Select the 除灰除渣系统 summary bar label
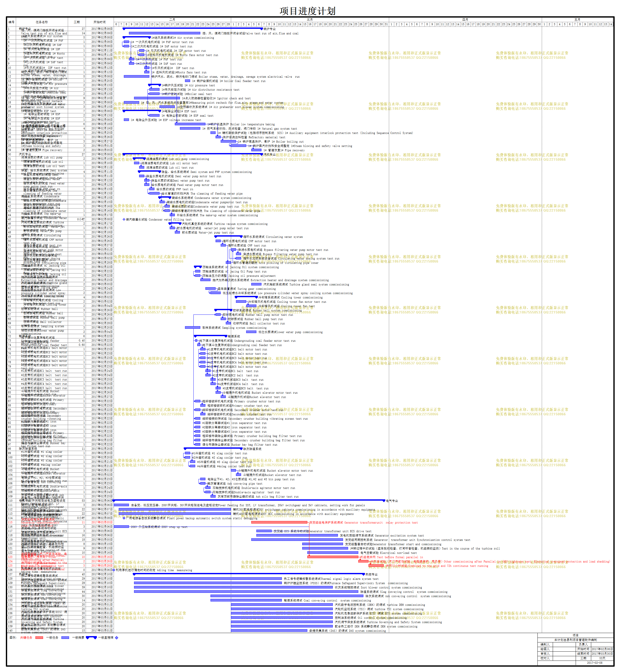The height and width of the screenshot is (672, 620). [252, 449]
